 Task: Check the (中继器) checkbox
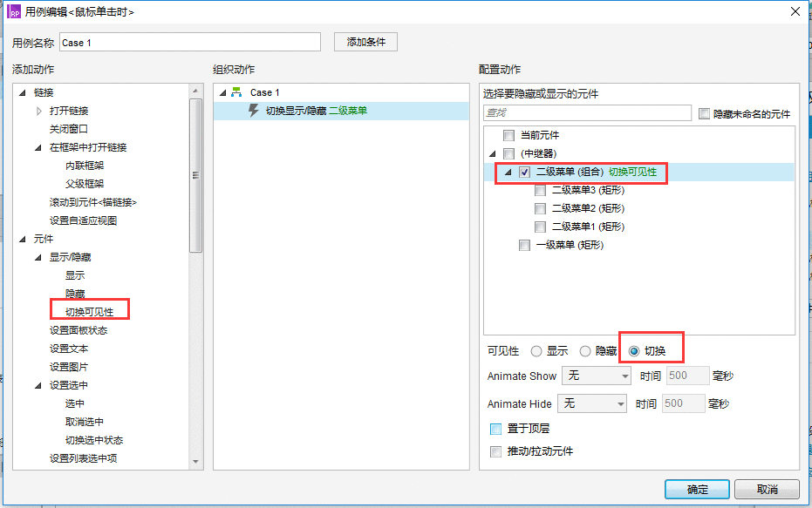(x=508, y=153)
